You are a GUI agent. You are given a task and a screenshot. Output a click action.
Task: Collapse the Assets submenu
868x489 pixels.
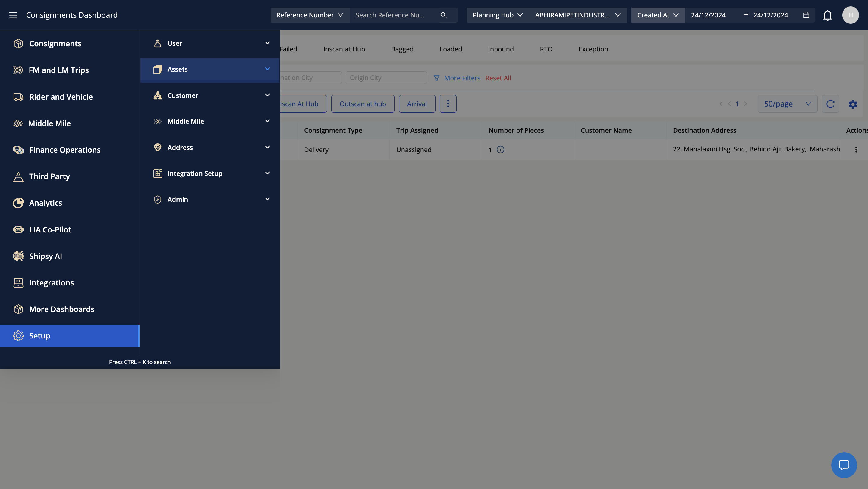coord(210,69)
